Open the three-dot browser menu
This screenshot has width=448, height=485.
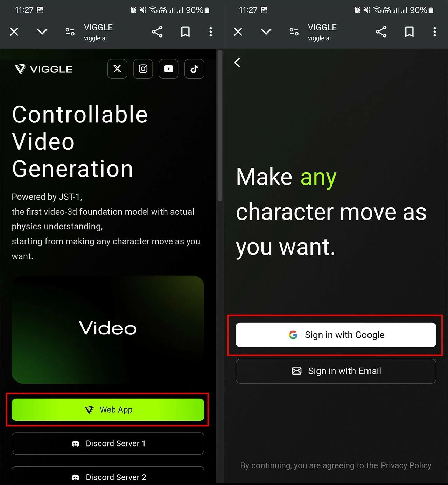pos(211,31)
